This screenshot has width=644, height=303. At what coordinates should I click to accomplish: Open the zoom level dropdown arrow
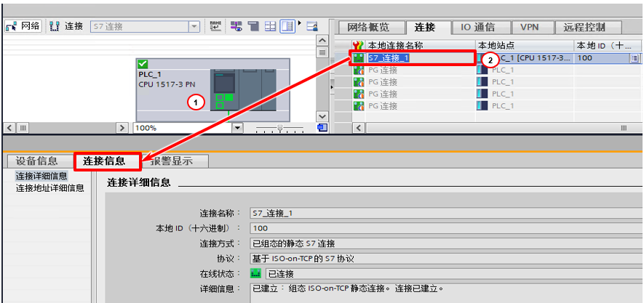[237, 128]
